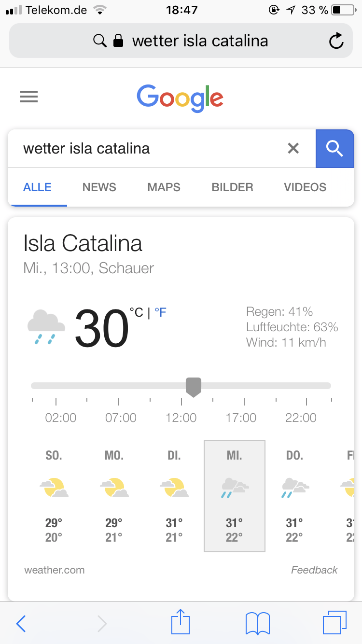This screenshot has width=362, height=644.
Task: Switch temperature unit to °F
Action: pyautogui.click(x=160, y=313)
